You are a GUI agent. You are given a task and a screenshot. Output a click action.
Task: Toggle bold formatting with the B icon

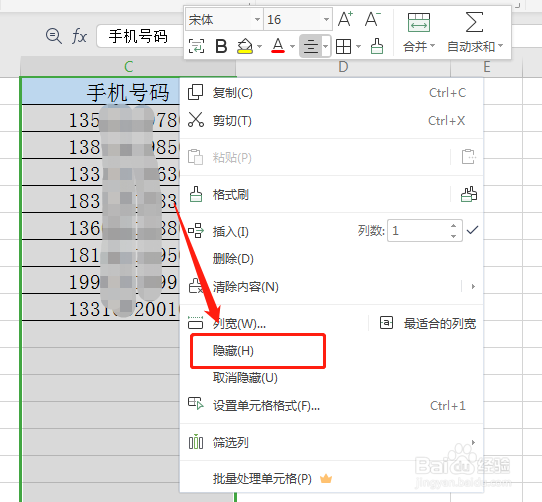tap(221, 46)
